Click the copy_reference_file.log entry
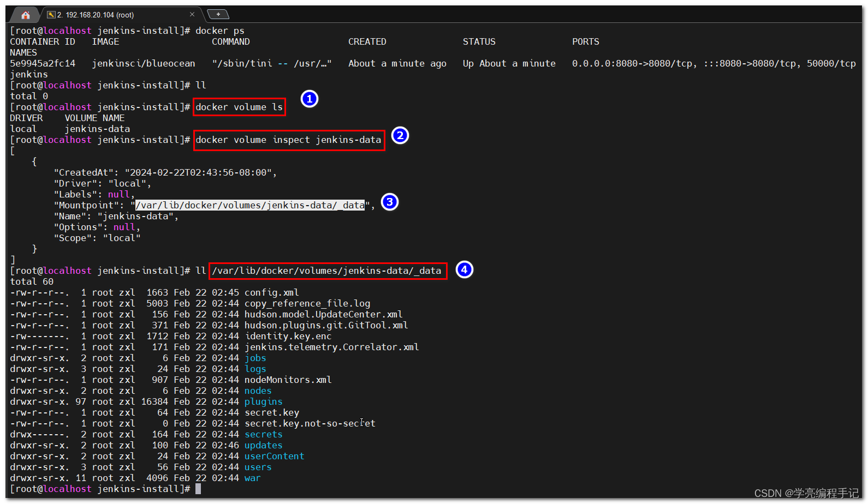The image size is (868, 504). 307,303
